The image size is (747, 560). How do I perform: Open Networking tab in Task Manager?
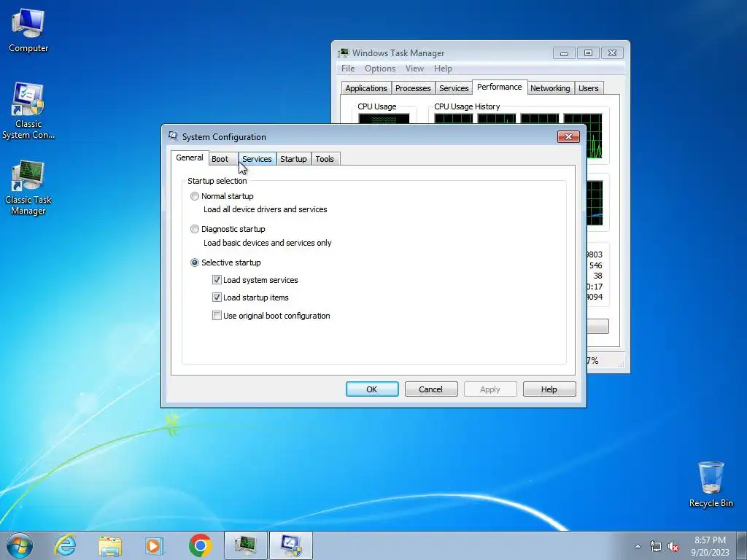[550, 88]
